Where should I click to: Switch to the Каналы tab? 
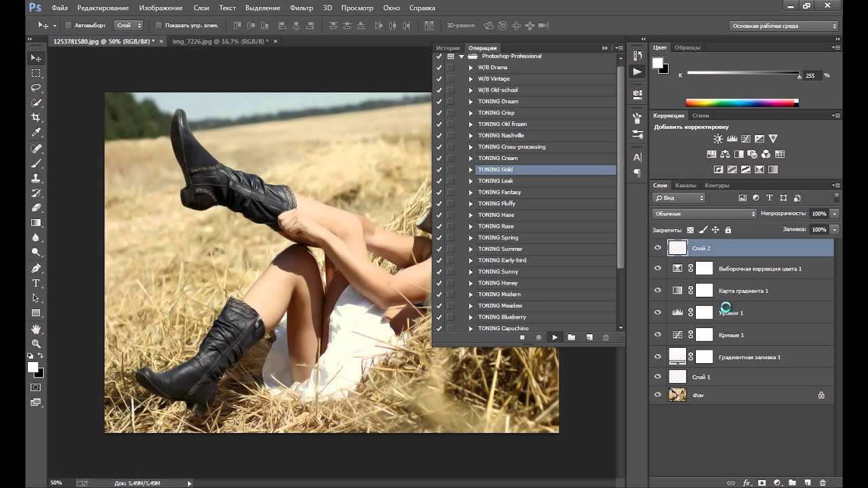point(686,185)
